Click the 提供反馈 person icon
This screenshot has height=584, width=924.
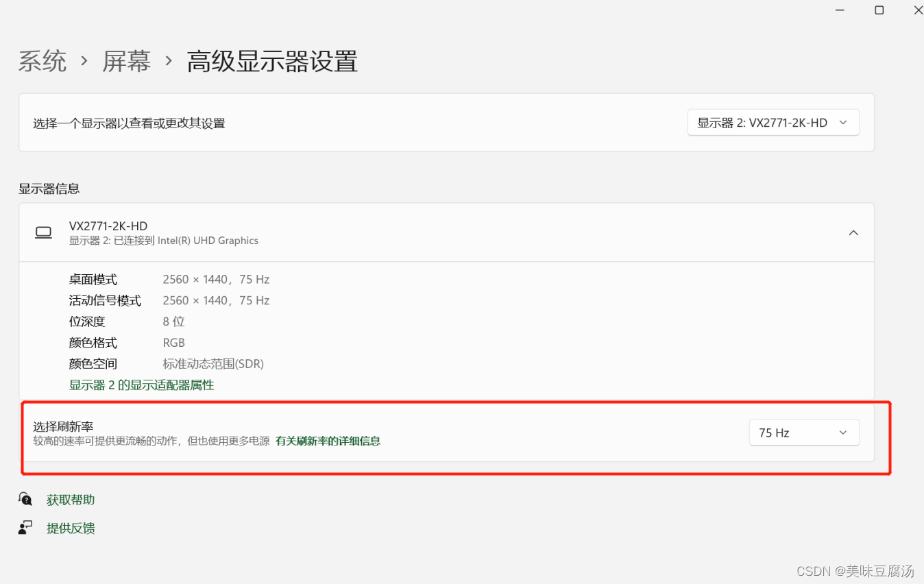point(25,527)
